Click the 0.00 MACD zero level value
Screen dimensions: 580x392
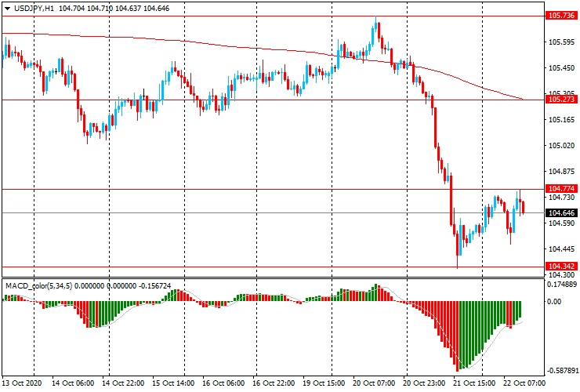pos(553,302)
